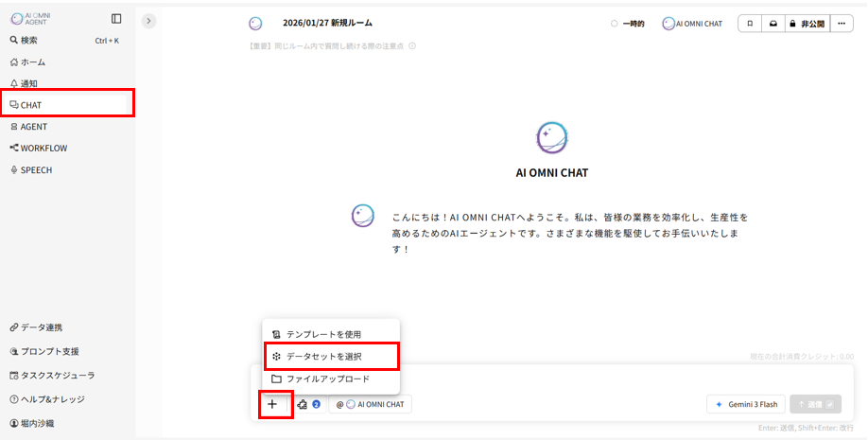Toggle the 非公開 privacy button
This screenshot has width=868, height=440.
tap(807, 24)
